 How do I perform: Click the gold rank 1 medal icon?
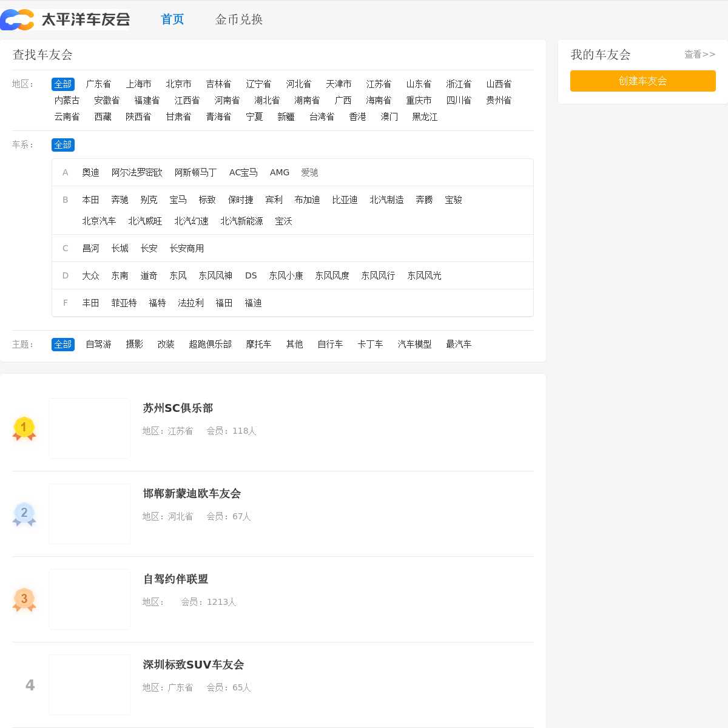[x=24, y=428]
